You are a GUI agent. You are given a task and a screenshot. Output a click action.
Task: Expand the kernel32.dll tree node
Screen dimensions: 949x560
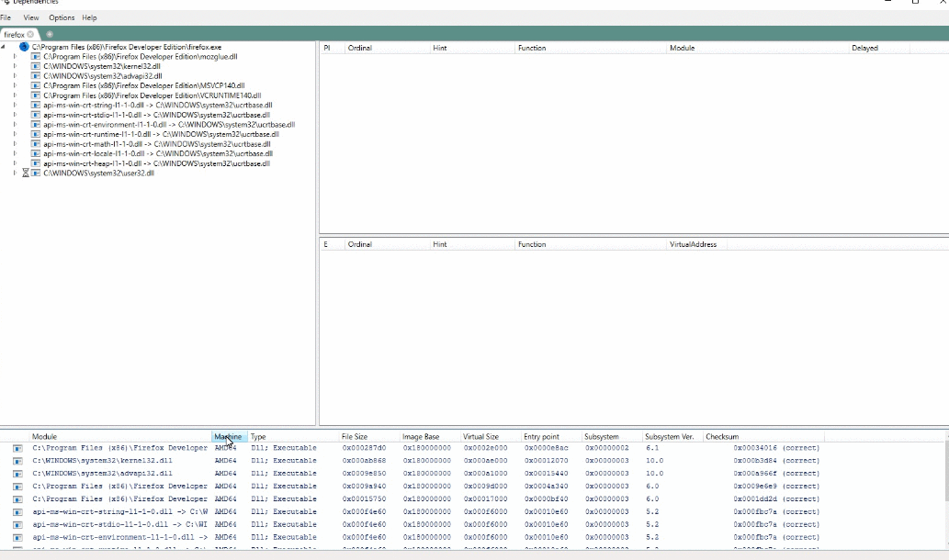point(15,66)
